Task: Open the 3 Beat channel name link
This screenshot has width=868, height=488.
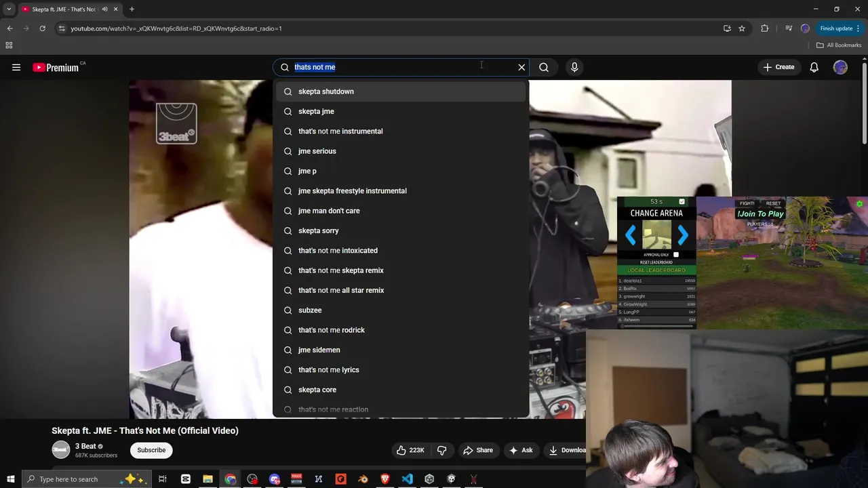Action: coord(85,446)
